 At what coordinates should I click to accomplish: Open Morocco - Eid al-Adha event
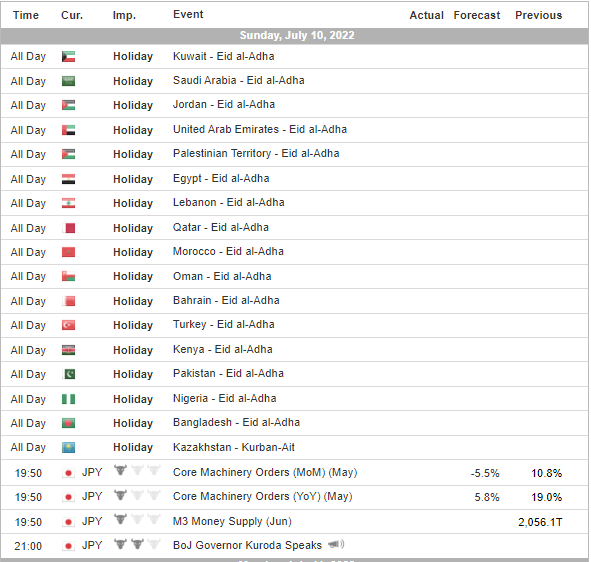(228, 251)
